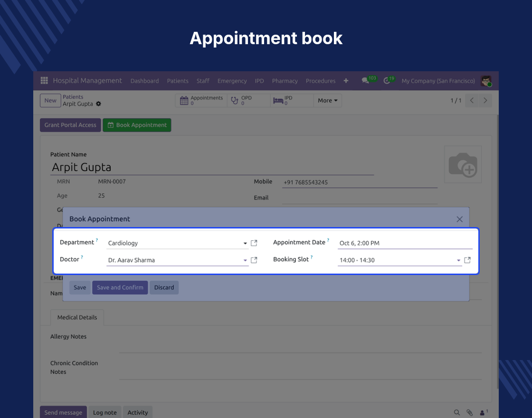Click the paperclip attachments icon
Image resolution: width=532 pixels, height=418 pixels.
(x=470, y=413)
